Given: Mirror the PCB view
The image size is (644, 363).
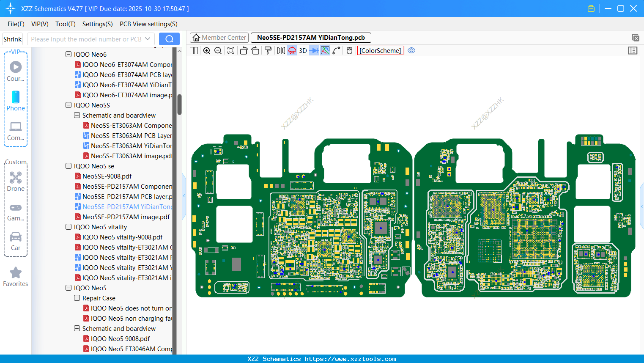Looking at the screenshot, I should (x=281, y=51).
